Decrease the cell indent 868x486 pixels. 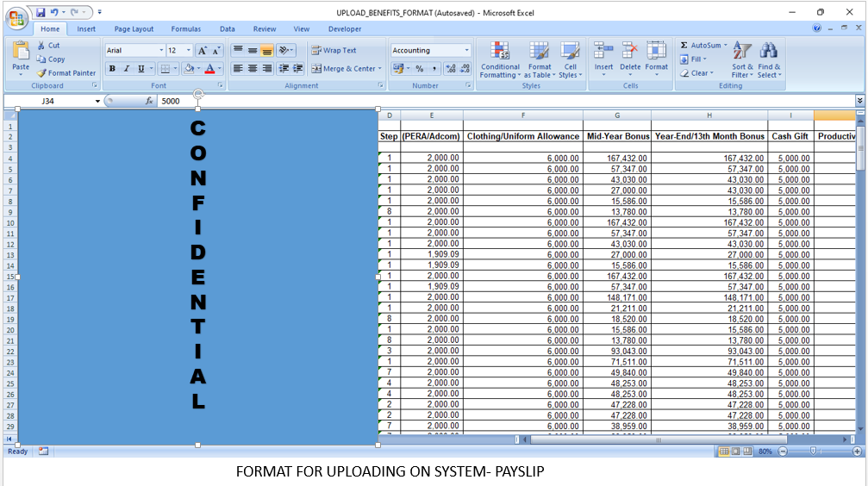point(284,69)
